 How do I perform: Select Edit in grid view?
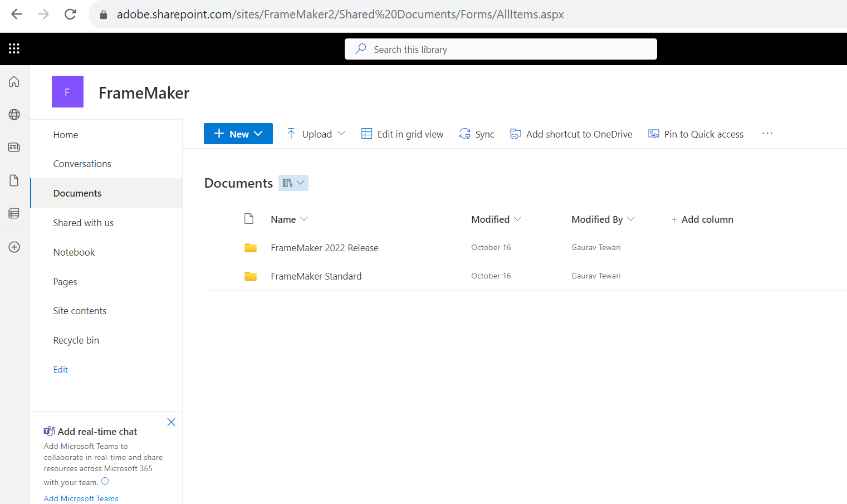point(402,134)
